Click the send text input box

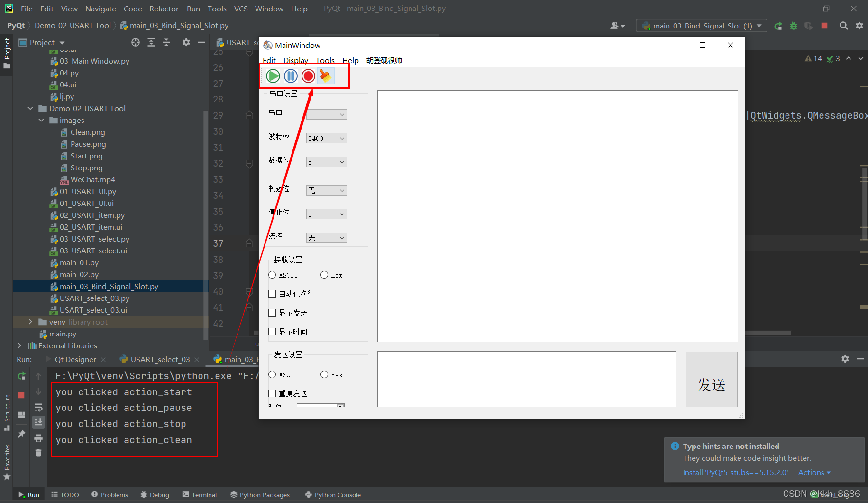(527, 379)
